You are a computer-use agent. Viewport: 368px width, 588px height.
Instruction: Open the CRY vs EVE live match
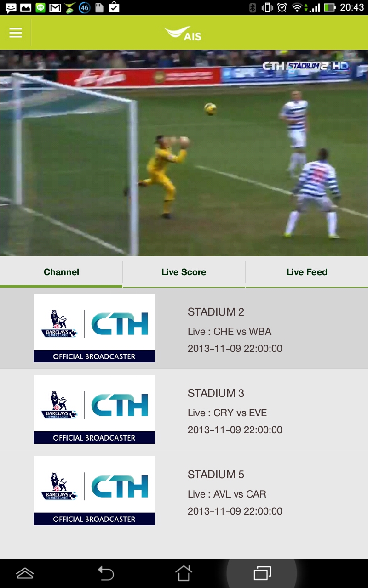click(227, 413)
